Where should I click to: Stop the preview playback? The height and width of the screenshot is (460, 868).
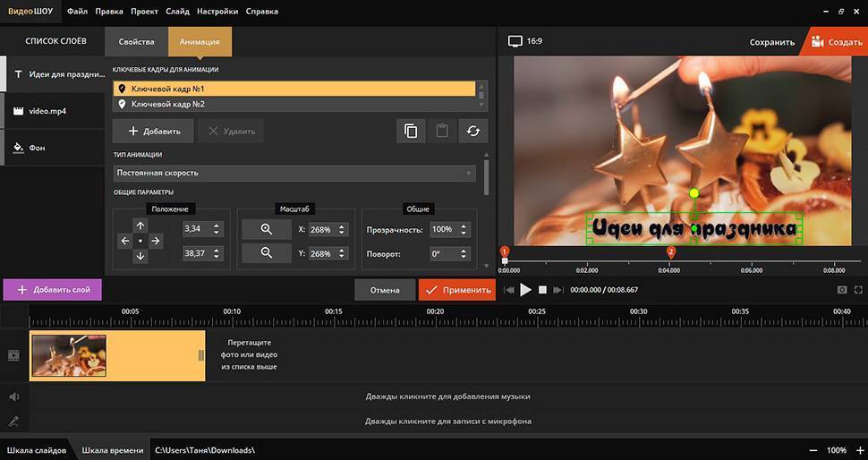[x=542, y=290]
